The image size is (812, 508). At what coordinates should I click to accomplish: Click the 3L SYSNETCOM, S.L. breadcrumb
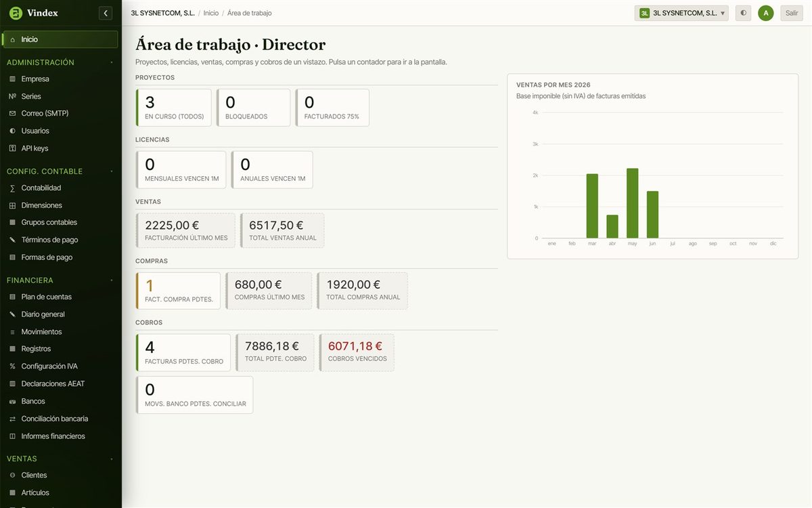click(163, 13)
